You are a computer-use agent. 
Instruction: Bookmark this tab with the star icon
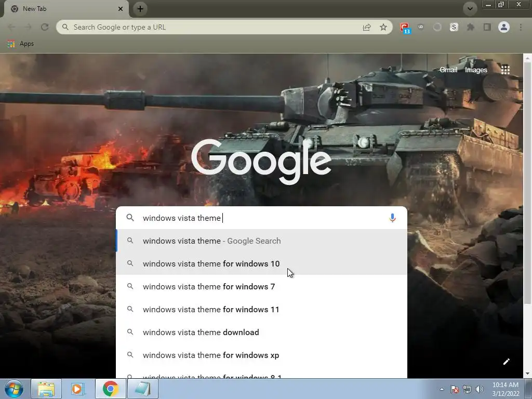click(383, 27)
